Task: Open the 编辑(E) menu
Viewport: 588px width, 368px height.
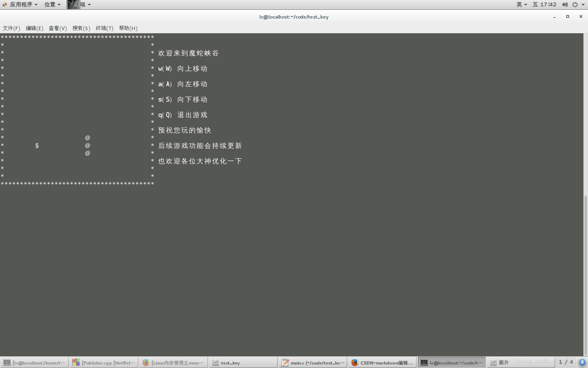Action: (x=35, y=28)
